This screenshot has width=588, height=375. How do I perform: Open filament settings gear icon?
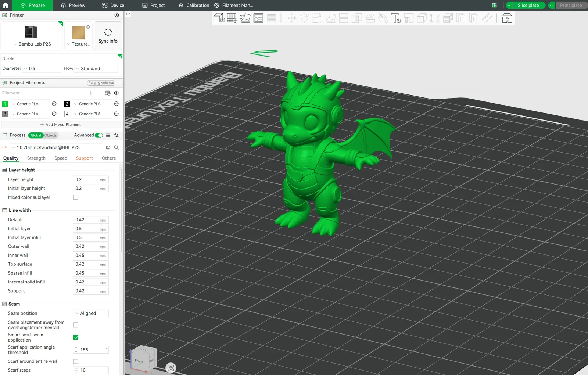(116, 93)
